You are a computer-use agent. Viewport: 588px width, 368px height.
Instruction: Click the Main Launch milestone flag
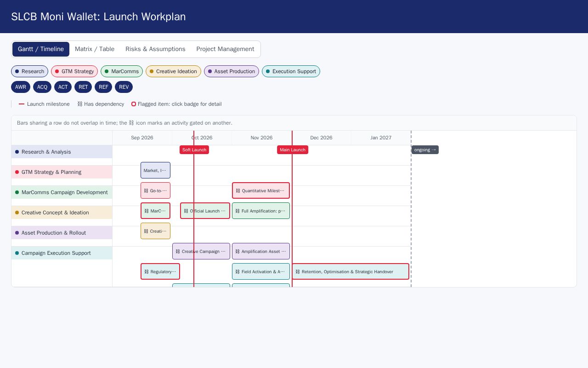(x=293, y=150)
